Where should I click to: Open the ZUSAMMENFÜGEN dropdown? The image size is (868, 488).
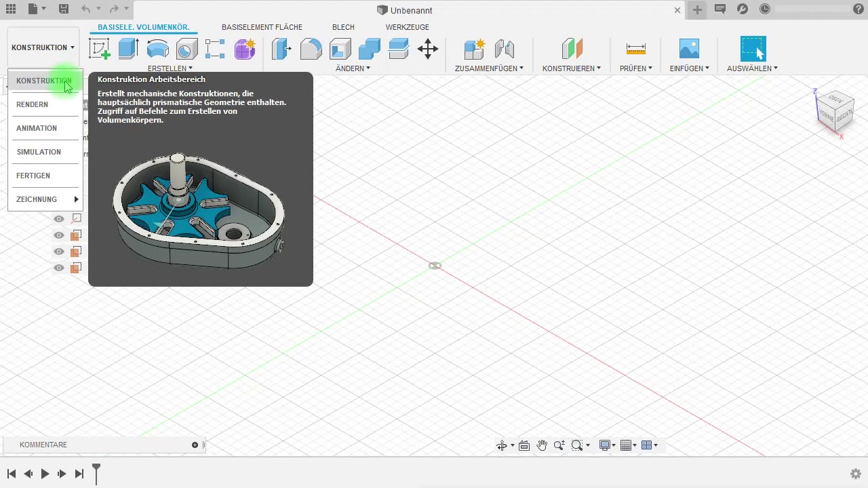pyautogui.click(x=489, y=68)
